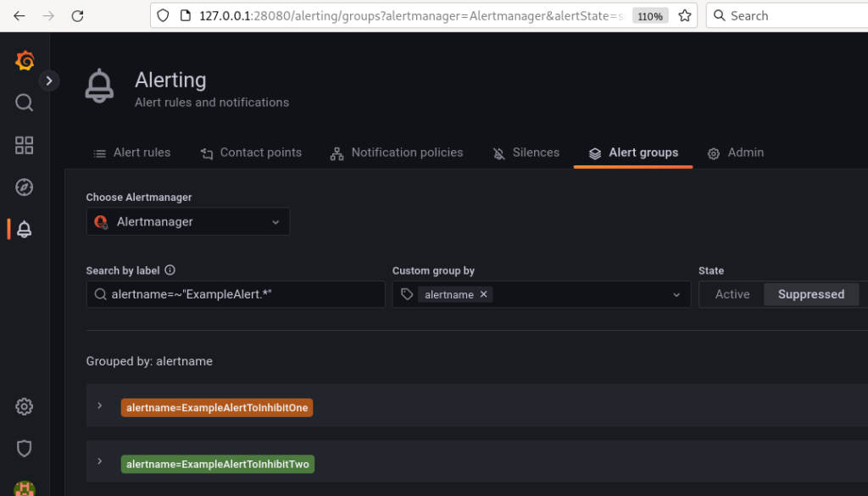Open the Choose Alertmanager dropdown
This screenshot has height=496, width=868.
[188, 221]
